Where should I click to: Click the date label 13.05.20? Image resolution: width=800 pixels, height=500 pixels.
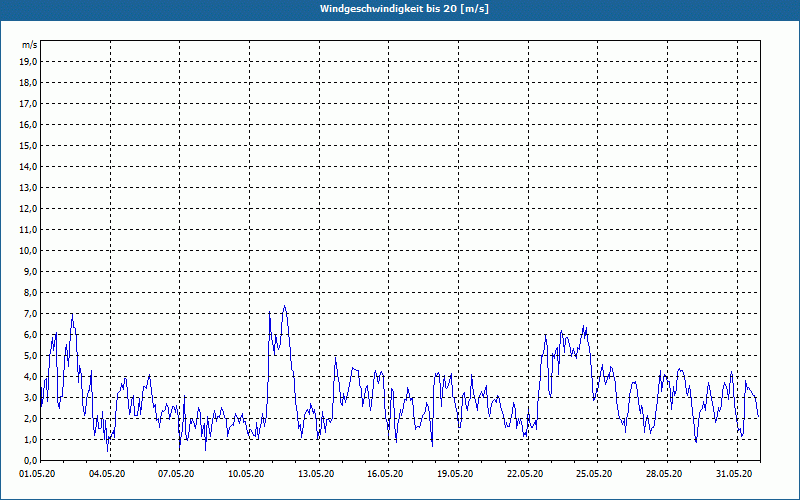pyautogui.click(x=316, y=474)
